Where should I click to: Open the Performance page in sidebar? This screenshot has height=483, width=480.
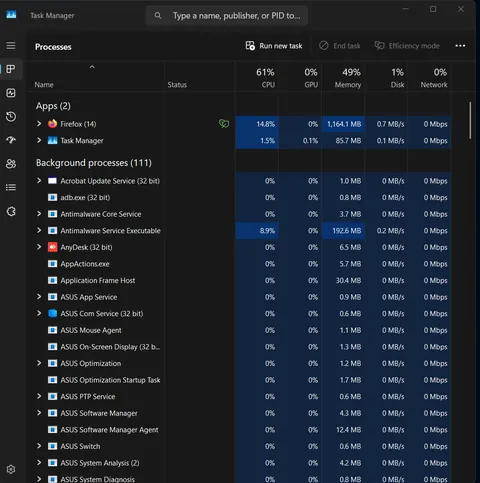tap(11, 93)
